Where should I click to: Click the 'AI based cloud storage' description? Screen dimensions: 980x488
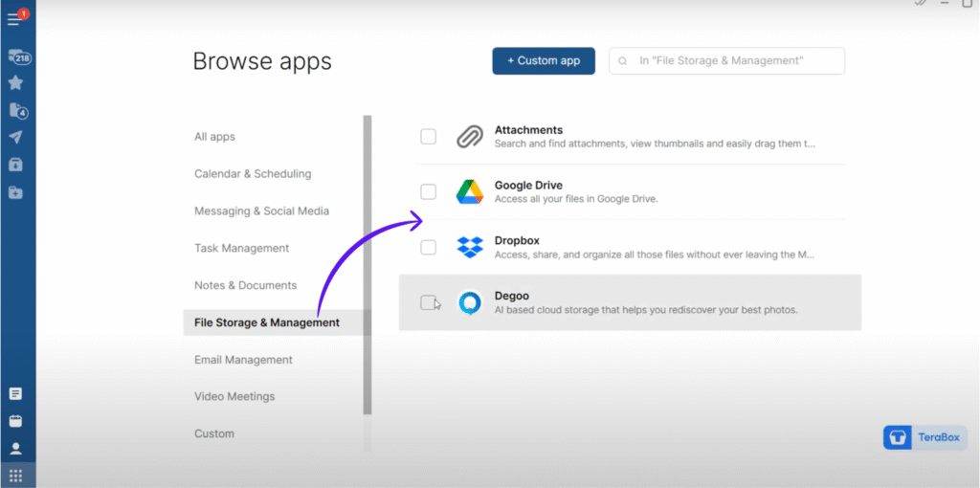(x=646, y=310)
